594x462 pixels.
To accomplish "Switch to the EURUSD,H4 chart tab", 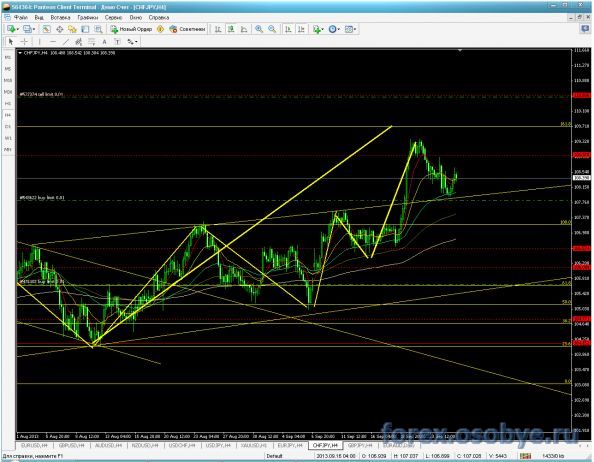I will pos(34,446).
